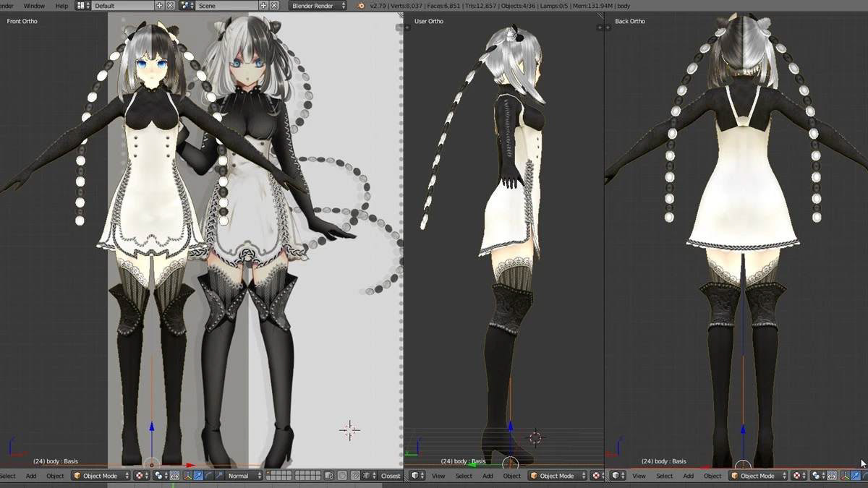Open the Help menu

click(61, 5)
